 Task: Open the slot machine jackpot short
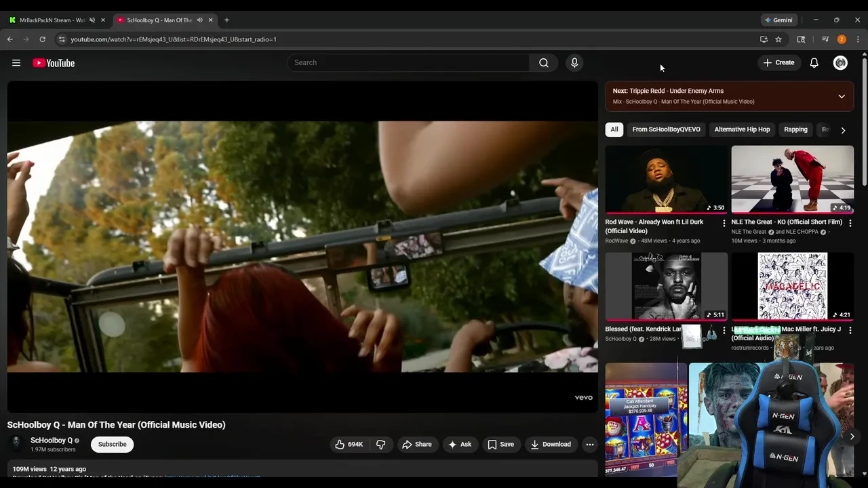point(646,420)
